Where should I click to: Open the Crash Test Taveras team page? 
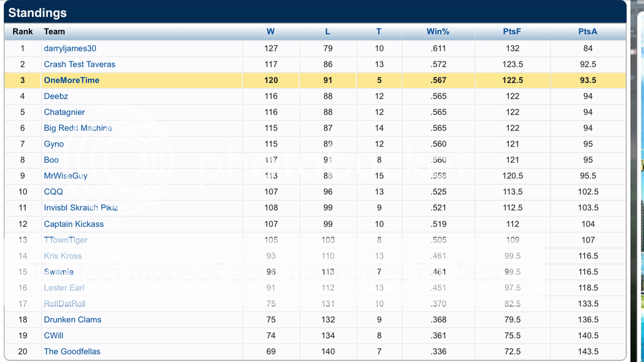pyautogui.click(x=79, y=64)
